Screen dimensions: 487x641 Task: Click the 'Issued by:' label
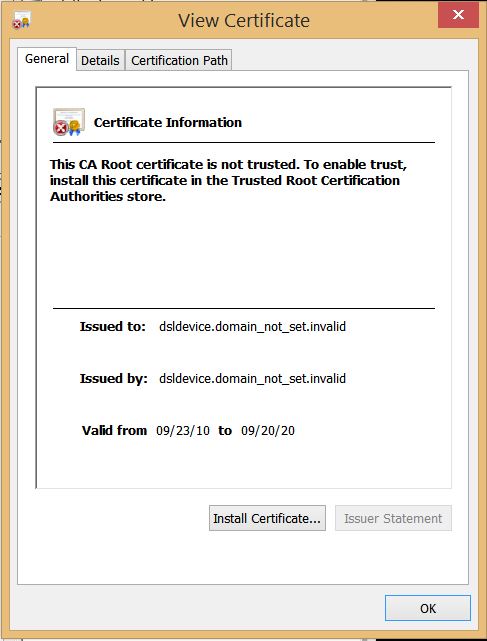click(x=113, y=379)
